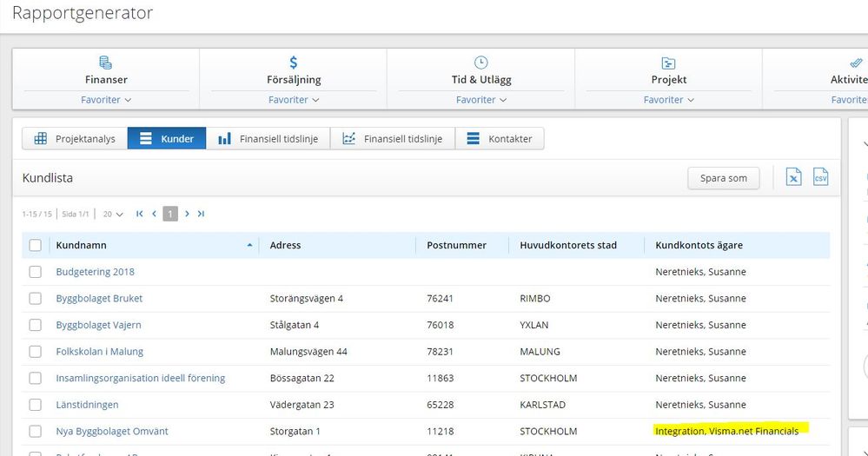This screenshot has height=456, width=868.
Task: Check the Byggbolaget Bruket row checkbox
Action: pyautogui.click(x=36, y=299)
